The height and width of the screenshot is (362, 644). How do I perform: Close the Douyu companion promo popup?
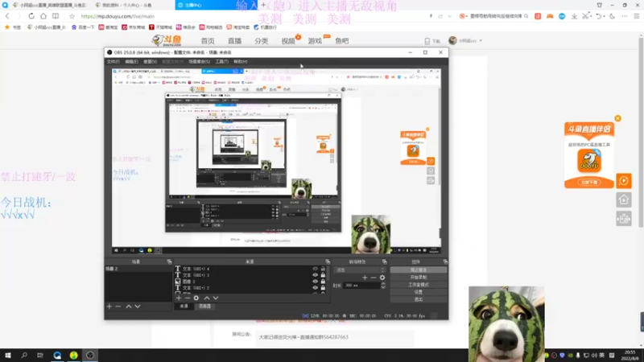[617, 118]
